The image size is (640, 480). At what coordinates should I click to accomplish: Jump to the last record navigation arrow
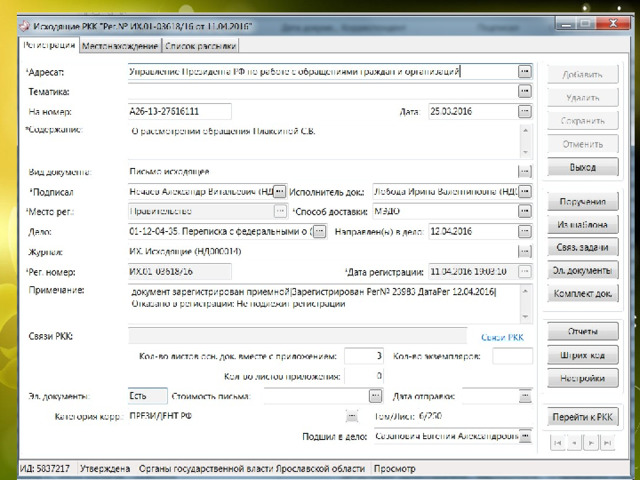coord(604,441)
